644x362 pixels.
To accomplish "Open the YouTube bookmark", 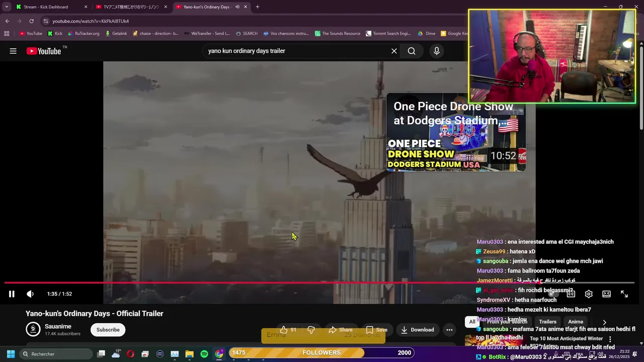I will coord(31,34).
